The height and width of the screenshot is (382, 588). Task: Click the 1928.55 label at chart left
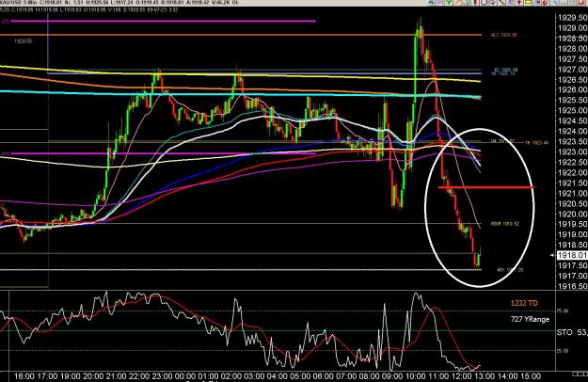tap(24, 41)
